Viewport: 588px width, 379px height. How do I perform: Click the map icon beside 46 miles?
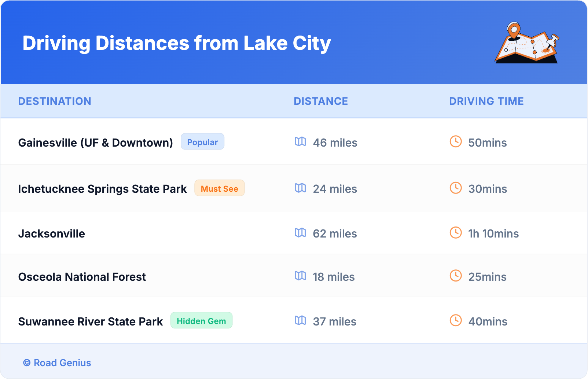click(300, 141)
